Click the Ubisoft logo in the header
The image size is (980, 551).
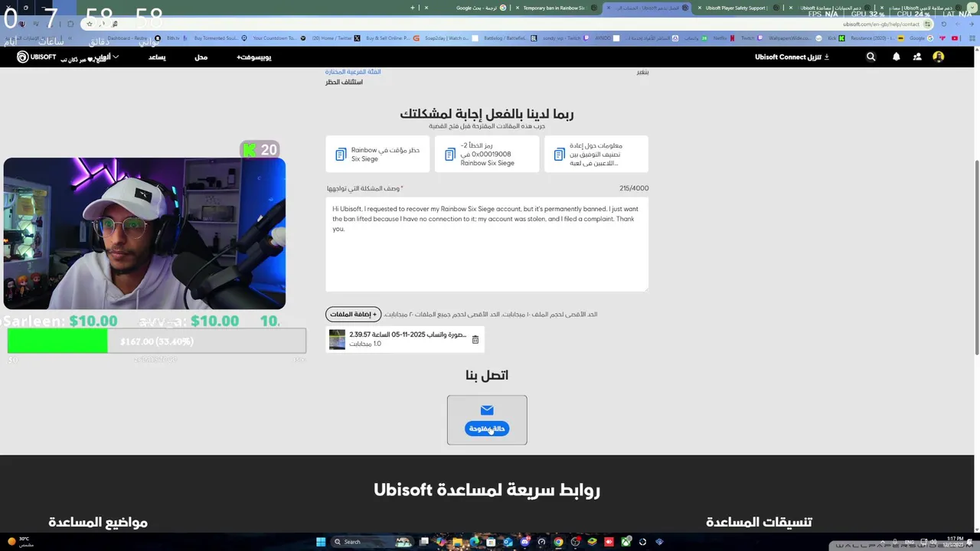click(x=37, y=57)
